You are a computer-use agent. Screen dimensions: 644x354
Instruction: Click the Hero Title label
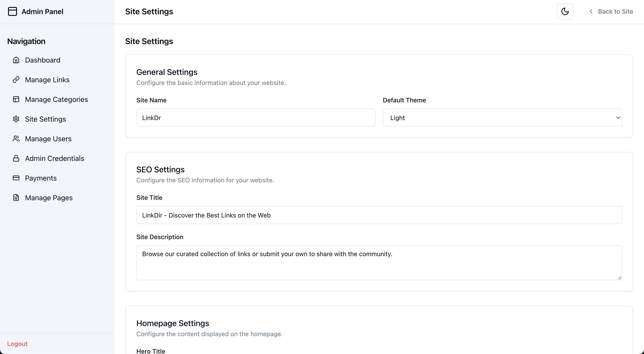150,351
